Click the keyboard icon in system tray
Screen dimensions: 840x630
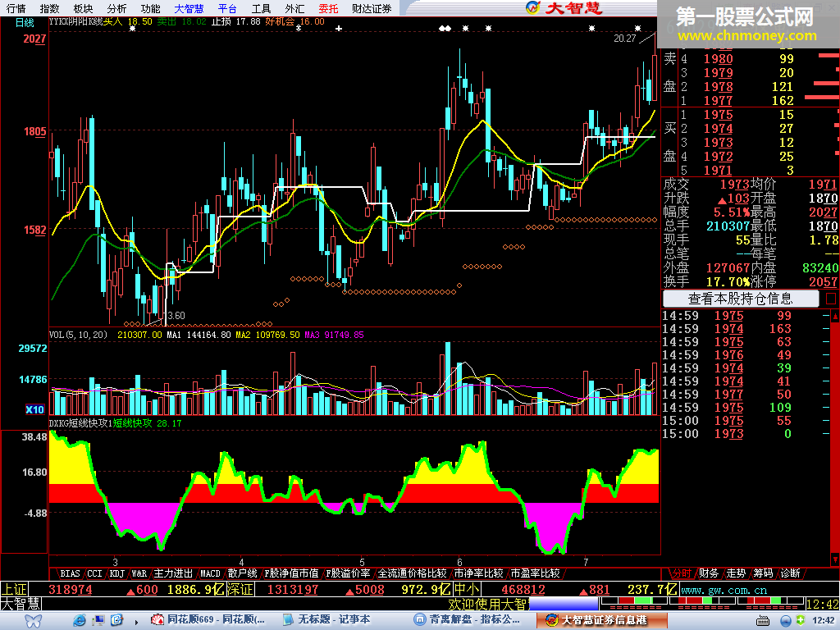(764, 621)
